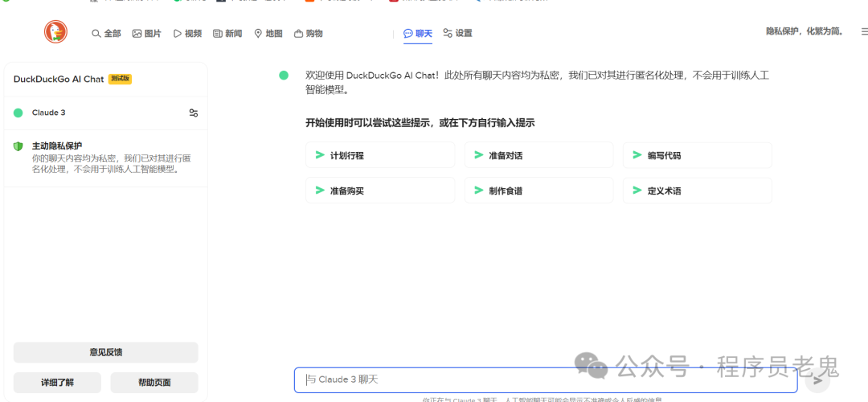This screenshot has width=868, height=402.
Task: Click the 主动隐私保护 heading
Action: tap(57, 146)
